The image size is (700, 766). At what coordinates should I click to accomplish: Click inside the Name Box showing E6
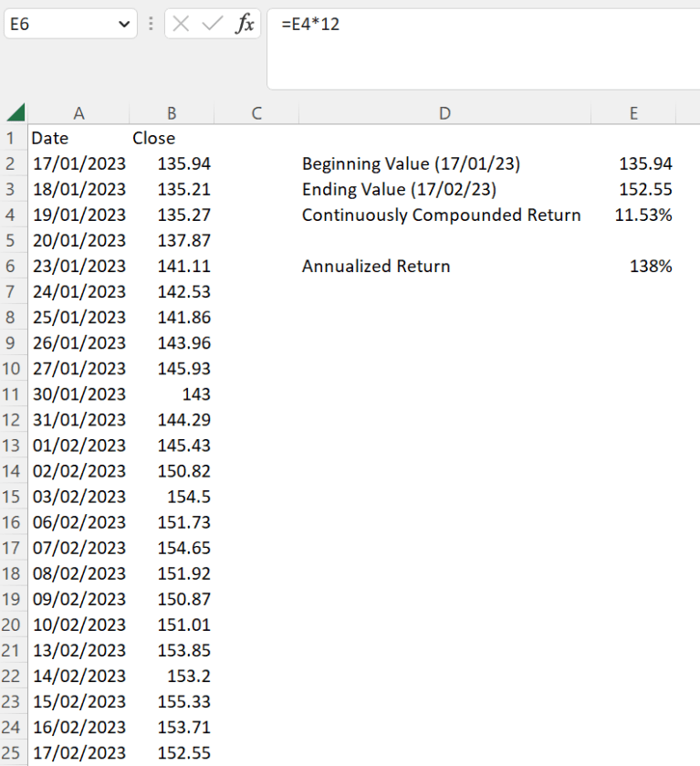[x=55, y=25]
